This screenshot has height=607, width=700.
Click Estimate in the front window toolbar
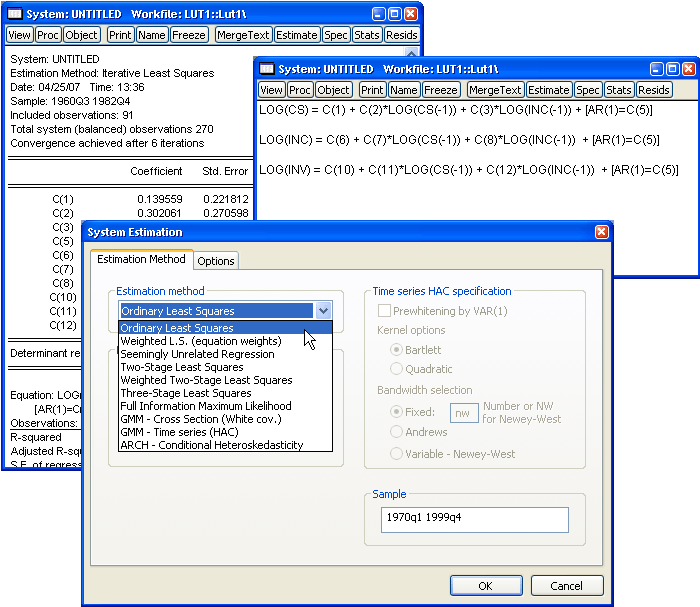pyautogui.click(x=549, y=90)
